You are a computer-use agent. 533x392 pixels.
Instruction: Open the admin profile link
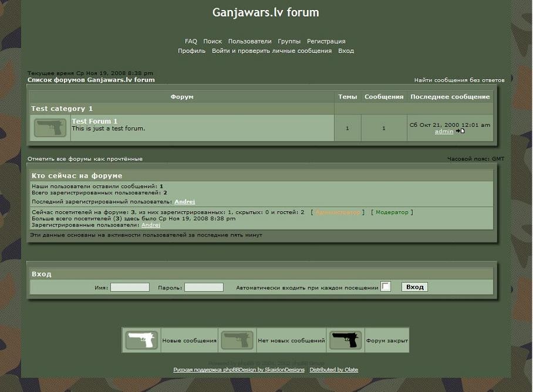(x=444, y=131)
